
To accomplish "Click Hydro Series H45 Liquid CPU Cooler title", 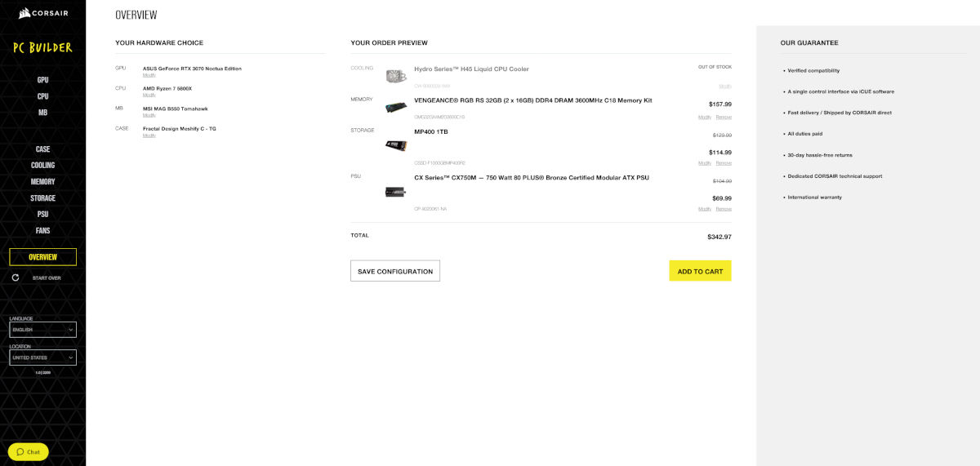I will (471, 69).
